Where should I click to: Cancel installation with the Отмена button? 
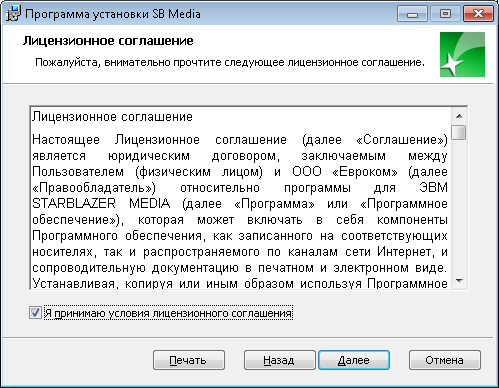tap(445, 360)
